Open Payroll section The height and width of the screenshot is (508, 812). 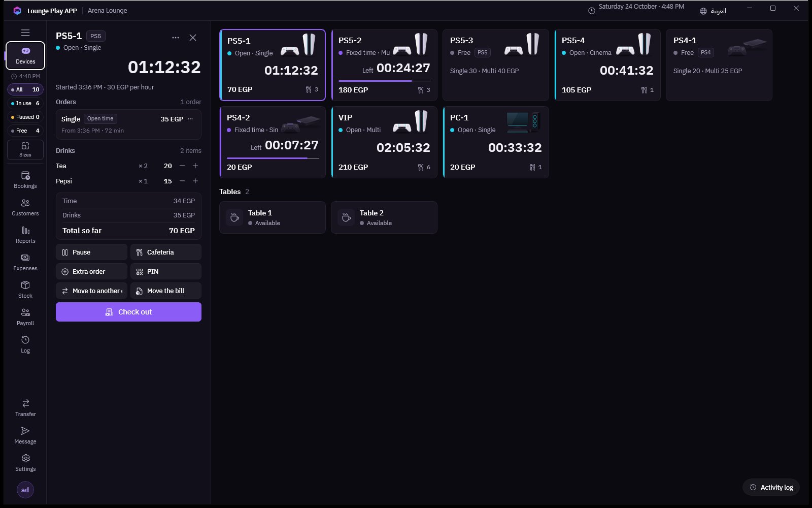pos(25,317)
